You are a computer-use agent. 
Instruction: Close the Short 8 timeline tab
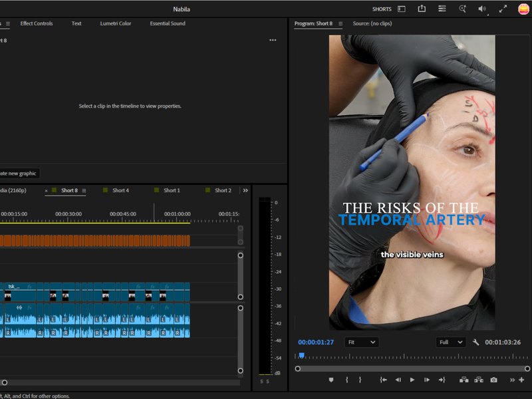pyautogui.click(x=46, y=191)
